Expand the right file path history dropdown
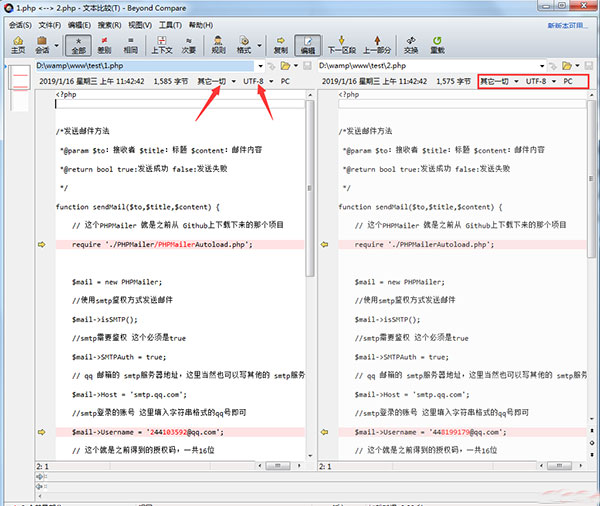600x506 pixels. click(x=542, y=66)
